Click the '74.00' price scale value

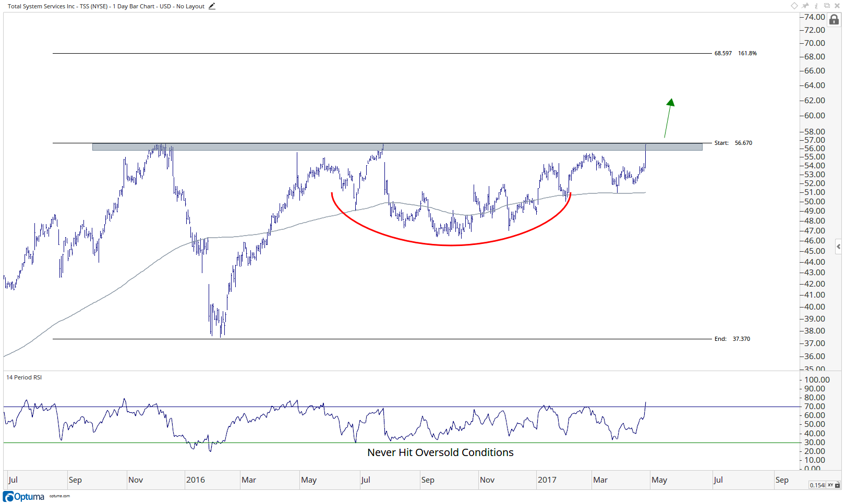815,17
